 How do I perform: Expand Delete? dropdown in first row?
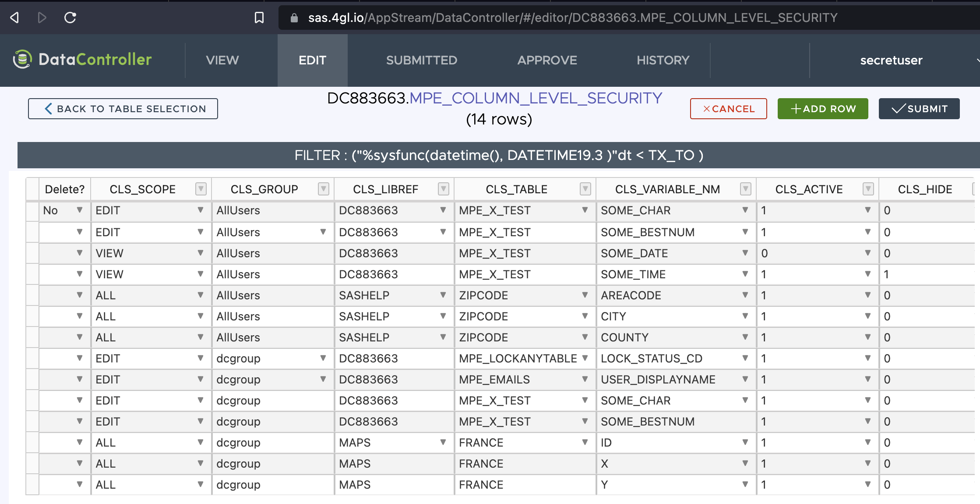click(x=80, y=210)
